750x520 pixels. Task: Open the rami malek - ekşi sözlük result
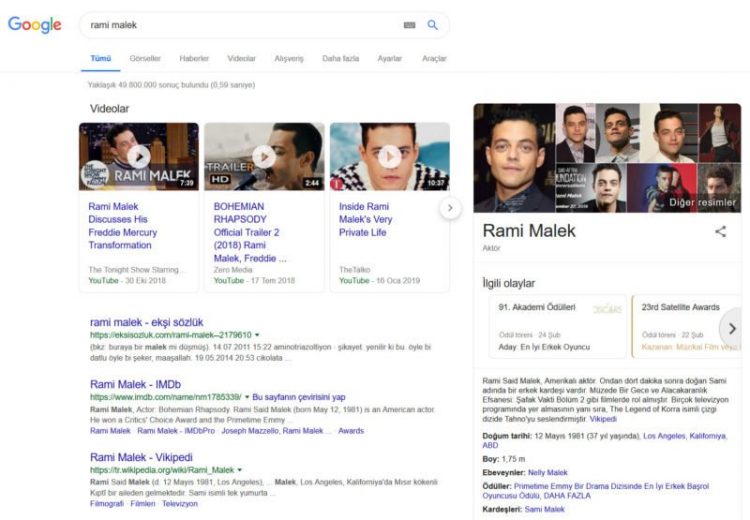click(146, 322)
